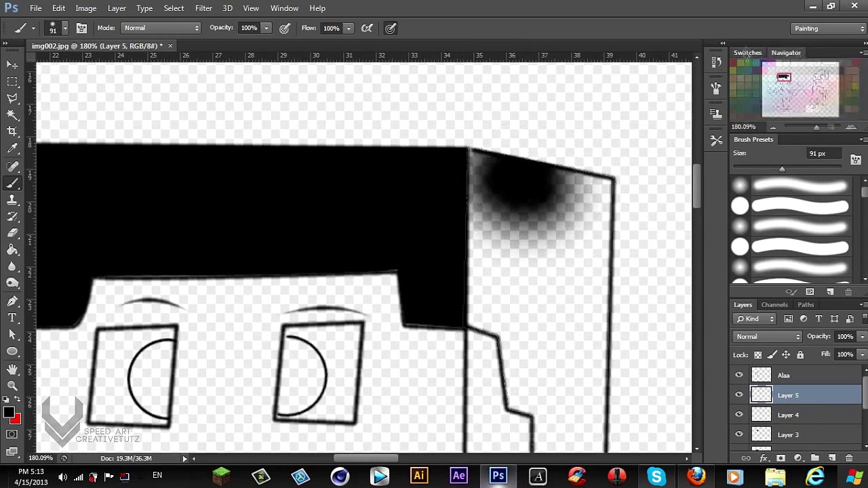
Task: Select the Crop tool
Action: point(12,131)
